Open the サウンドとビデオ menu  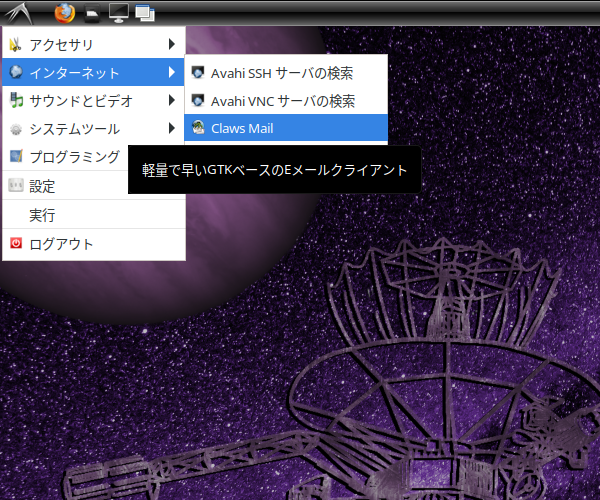93,100
